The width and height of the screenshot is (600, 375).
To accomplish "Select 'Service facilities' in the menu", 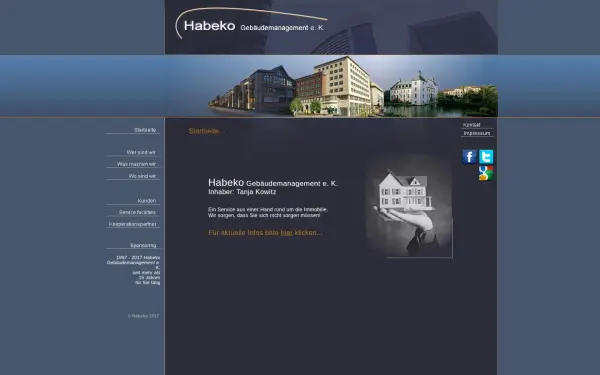I will (x=137, y=212).
